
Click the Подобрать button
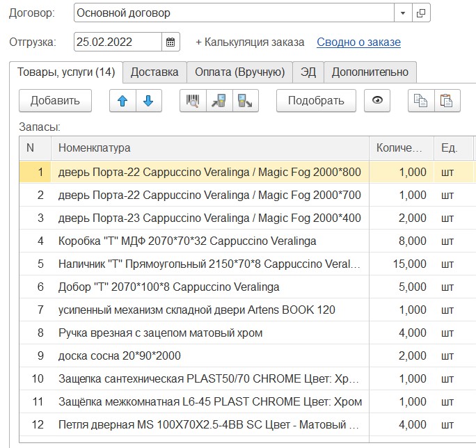tap(315, 101)
